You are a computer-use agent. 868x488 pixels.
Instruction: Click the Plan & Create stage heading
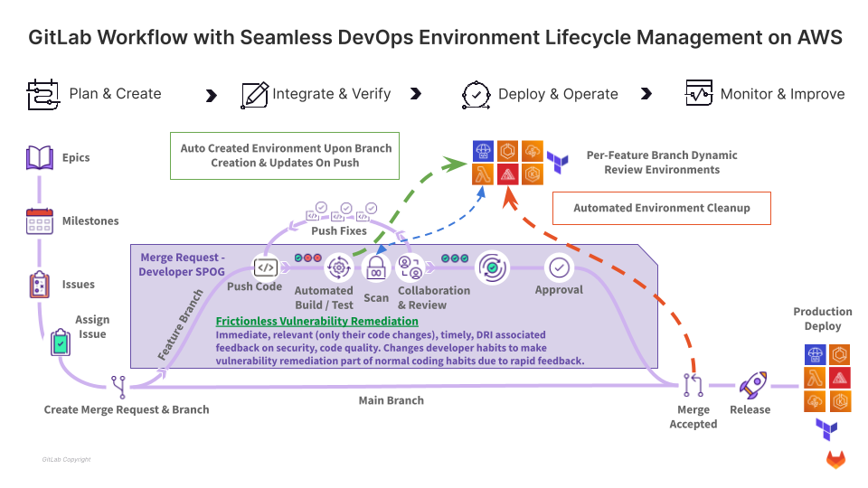115,94
